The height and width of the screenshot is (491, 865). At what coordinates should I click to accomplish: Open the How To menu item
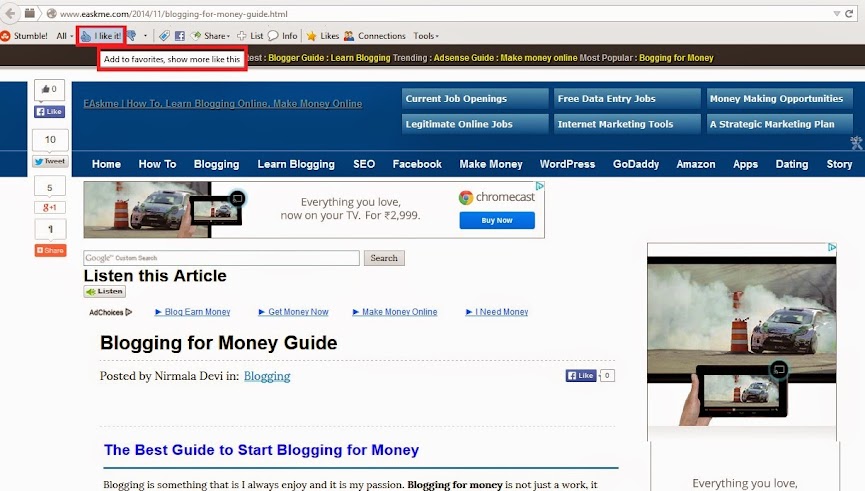(x=157, y=164)
